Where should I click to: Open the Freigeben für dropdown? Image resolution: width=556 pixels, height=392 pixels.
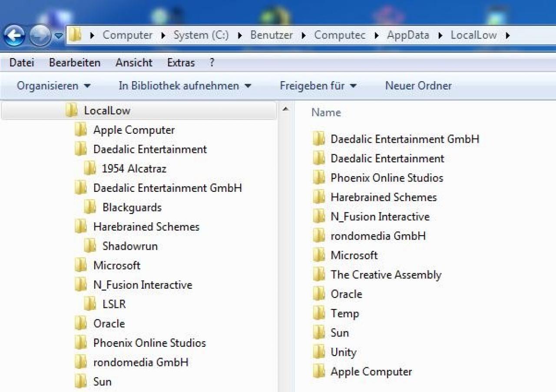click(x=318, y=86)
